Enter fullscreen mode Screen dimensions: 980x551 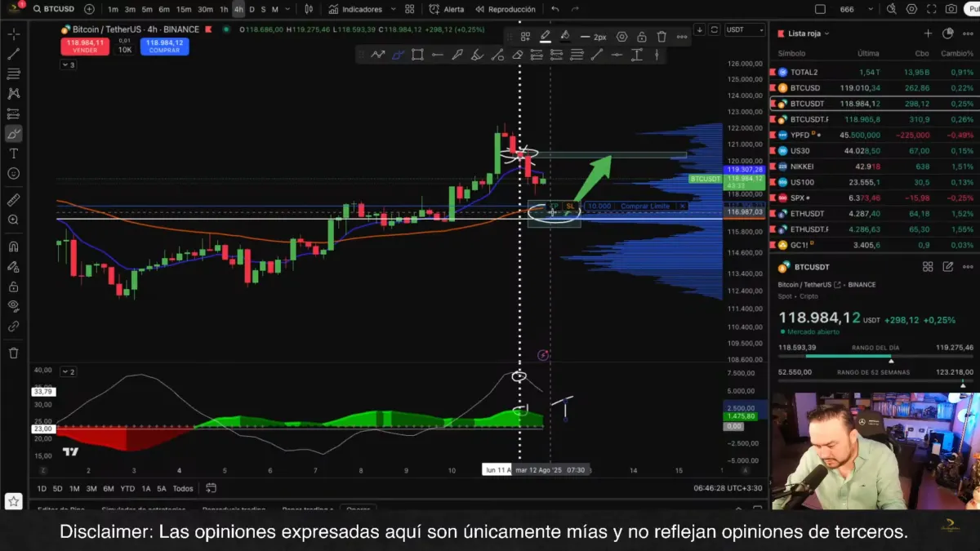931,9
